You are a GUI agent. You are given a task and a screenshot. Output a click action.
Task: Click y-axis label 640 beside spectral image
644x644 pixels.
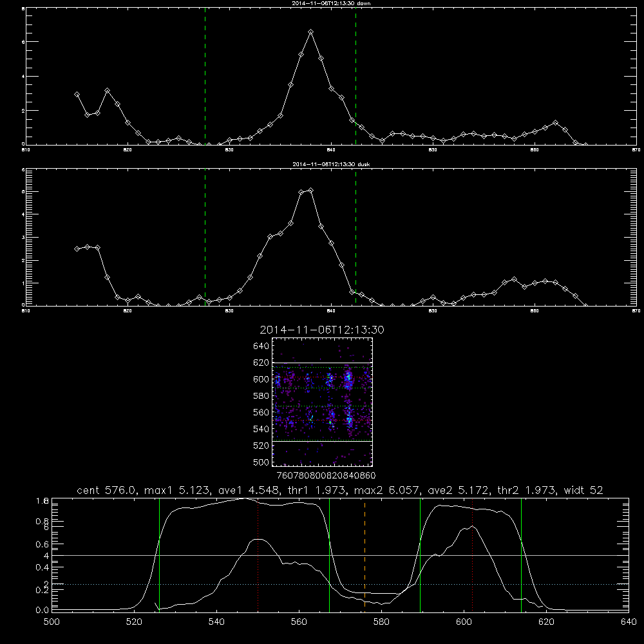click(x=261, y=346)
